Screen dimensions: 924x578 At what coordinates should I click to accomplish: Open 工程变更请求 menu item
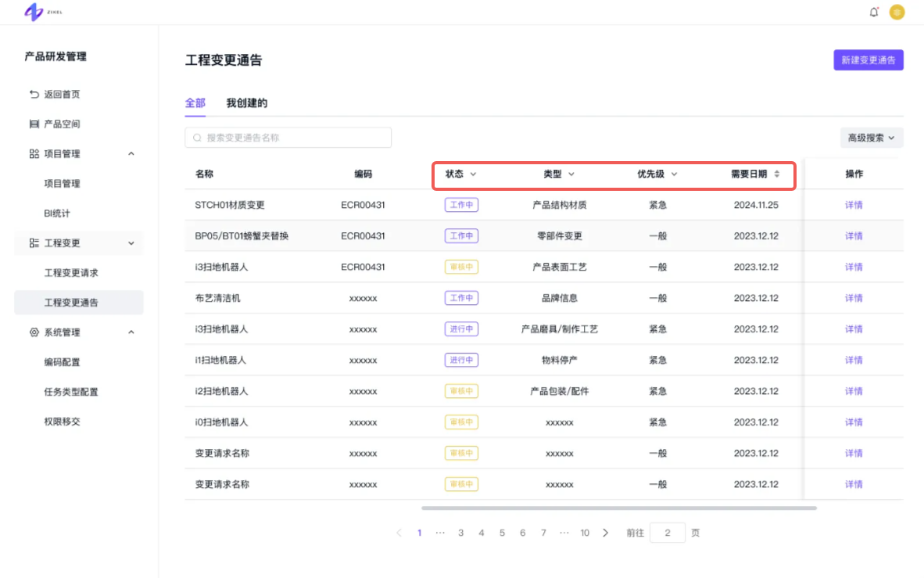(x=70, y=273)
